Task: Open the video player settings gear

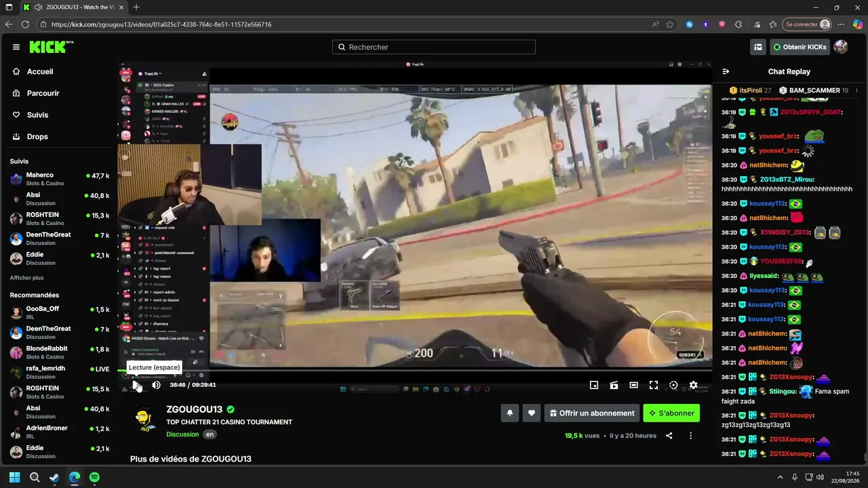Action: [x=693, y=385]
